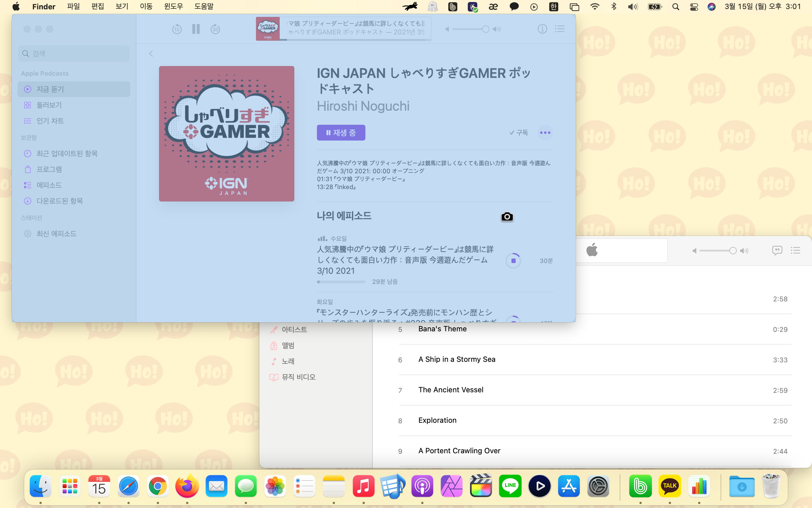
Task: Open the 이동 menu
Action: [x=146, y=6]
